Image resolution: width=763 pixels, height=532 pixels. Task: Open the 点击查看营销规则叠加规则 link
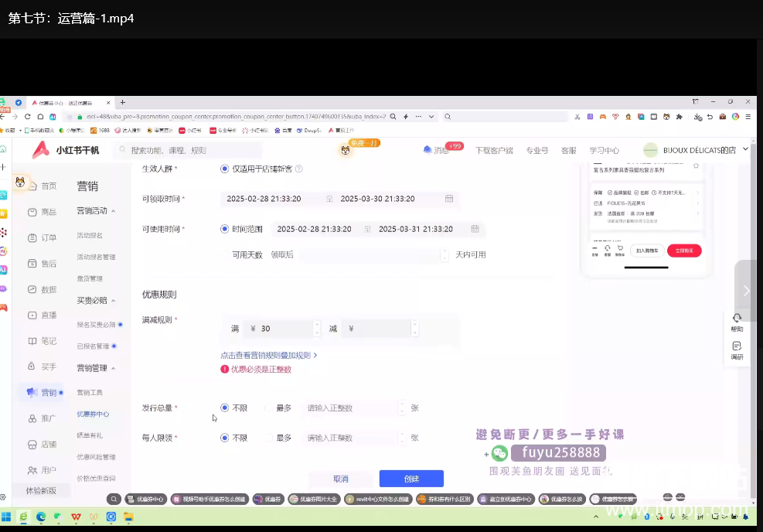coord(268,356)
